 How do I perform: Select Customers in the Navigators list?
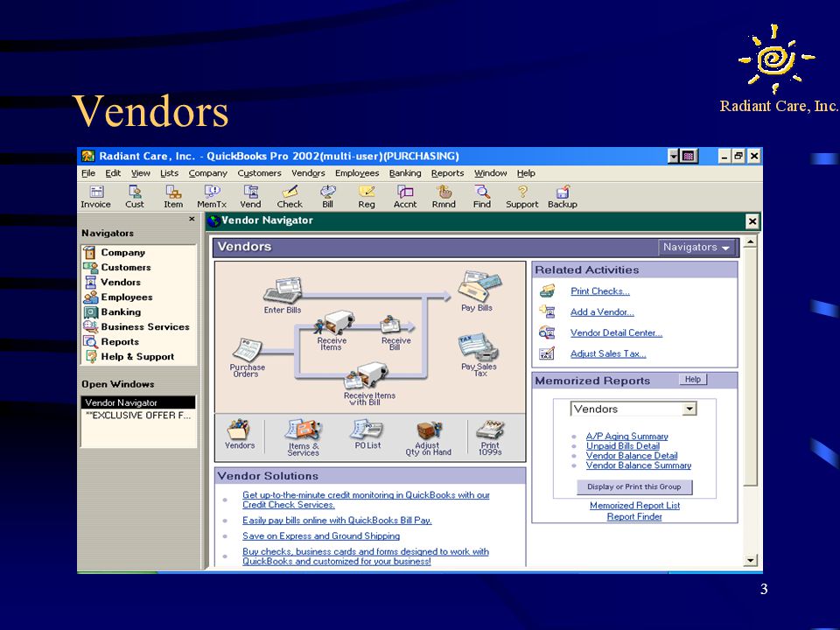click(x=126, y=268)
